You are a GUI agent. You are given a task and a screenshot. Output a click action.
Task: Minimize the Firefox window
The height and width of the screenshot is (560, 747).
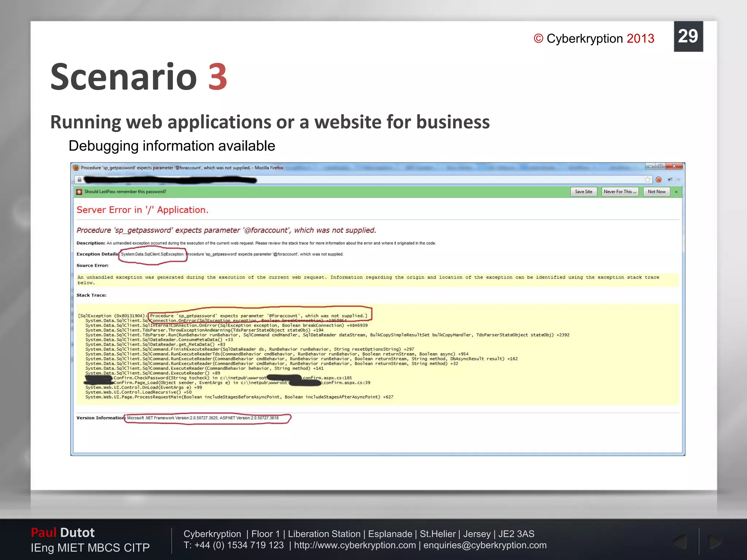(650, 166)
